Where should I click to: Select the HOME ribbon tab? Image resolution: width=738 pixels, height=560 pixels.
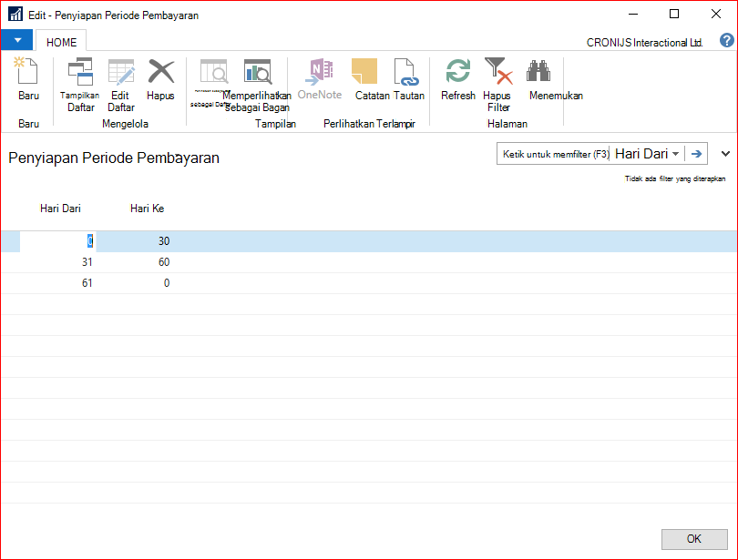(61, 42)
